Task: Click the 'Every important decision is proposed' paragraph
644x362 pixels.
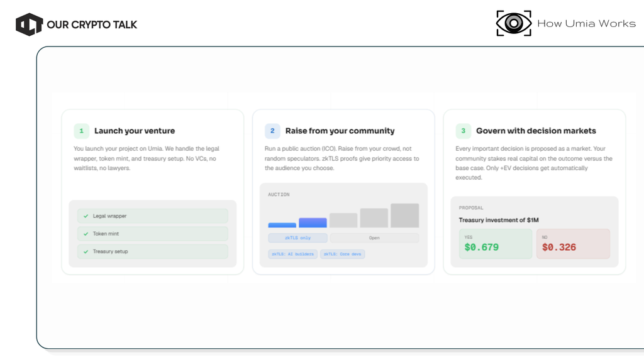Action: click(x=534, y=163)
